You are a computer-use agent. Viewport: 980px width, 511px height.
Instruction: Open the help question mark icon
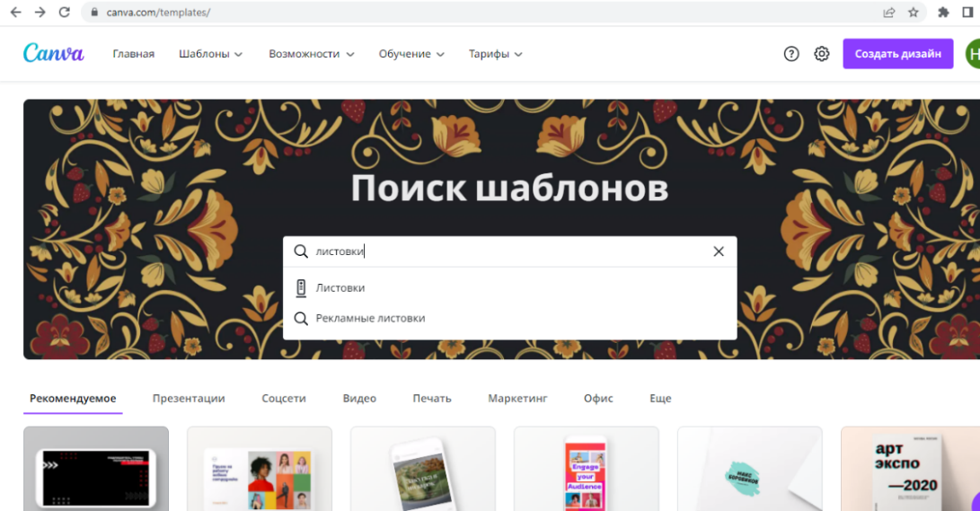tap(791, 54)
